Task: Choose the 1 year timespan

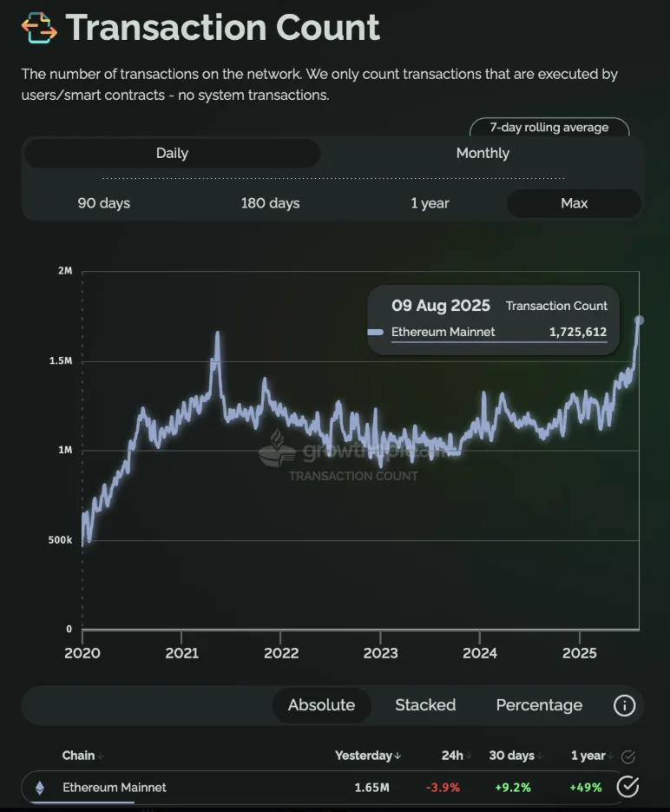Action: [x=430, y=203]
